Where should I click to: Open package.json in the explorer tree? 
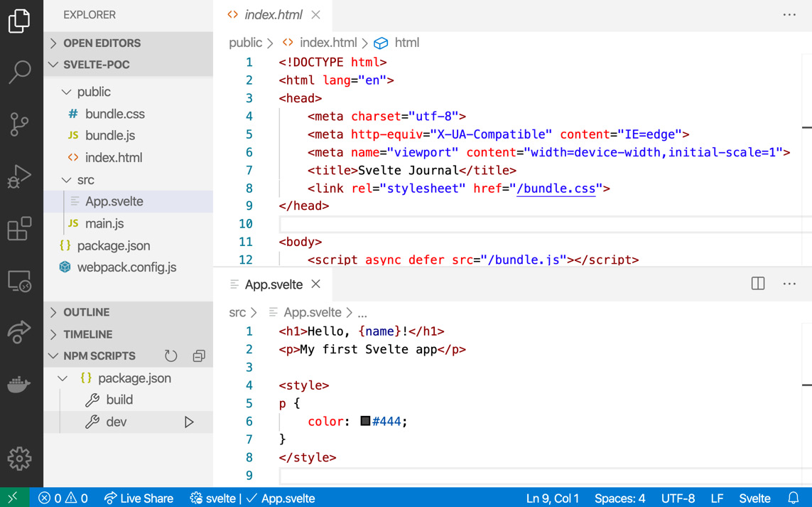click(129, 246)
